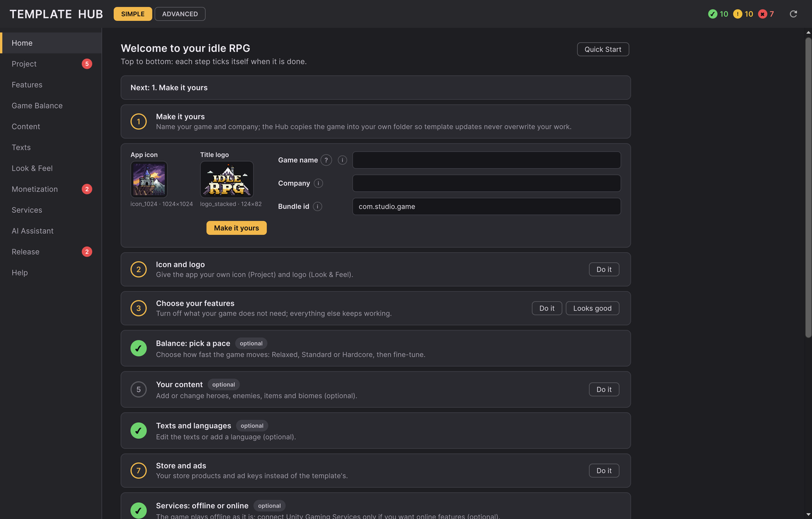Open Texts in sidebar
Screen dimensions: 812x519
(51, 147)
